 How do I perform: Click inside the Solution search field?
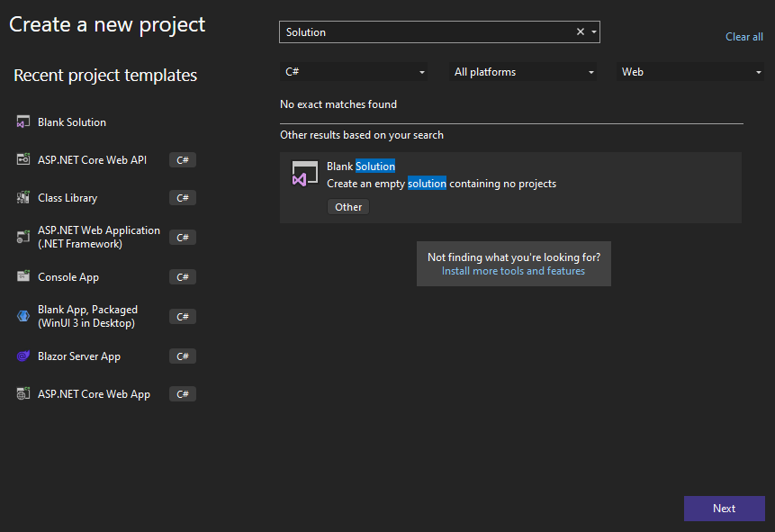point(428,32)
